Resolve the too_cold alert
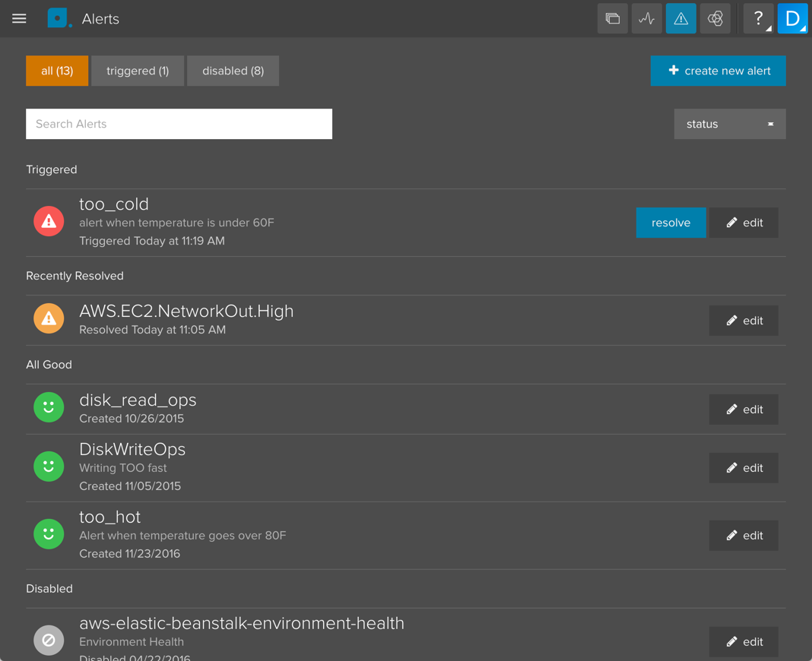The width and height of the screenshot is (812, 661). pos(671,223)
